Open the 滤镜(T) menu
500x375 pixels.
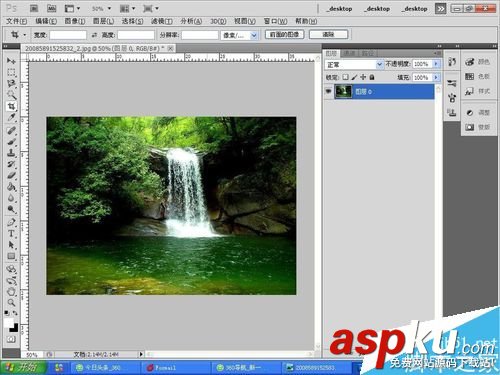[x=162, y=21]
